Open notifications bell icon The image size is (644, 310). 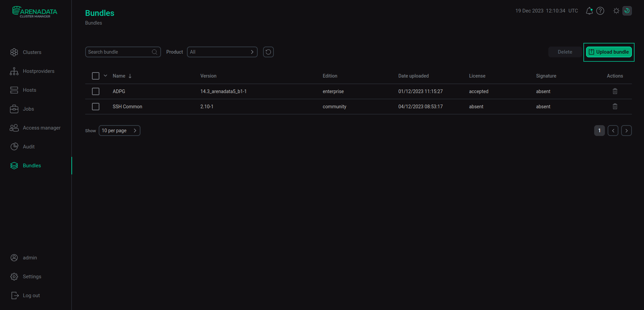click(589, 11)
